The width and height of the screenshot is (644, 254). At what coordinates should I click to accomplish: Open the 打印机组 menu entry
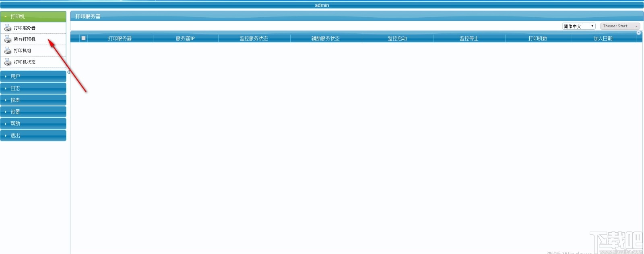[33, 51]
